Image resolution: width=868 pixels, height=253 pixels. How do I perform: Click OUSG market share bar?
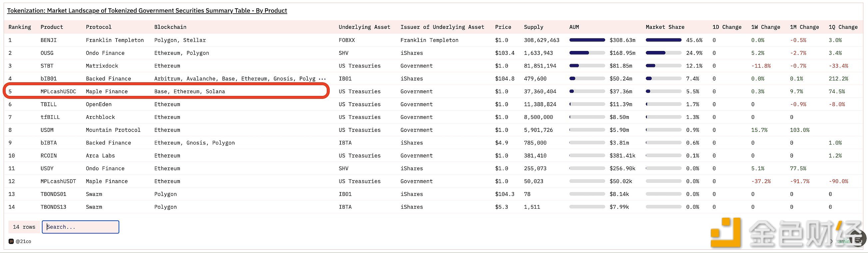pos(663,53)
